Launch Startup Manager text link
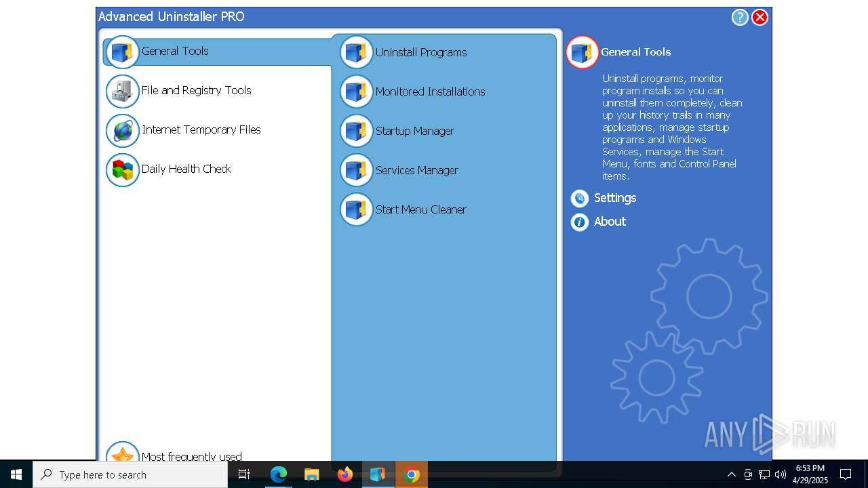Image resolution: width=868 pixels, height=488 pixels. tap(415, 131)
